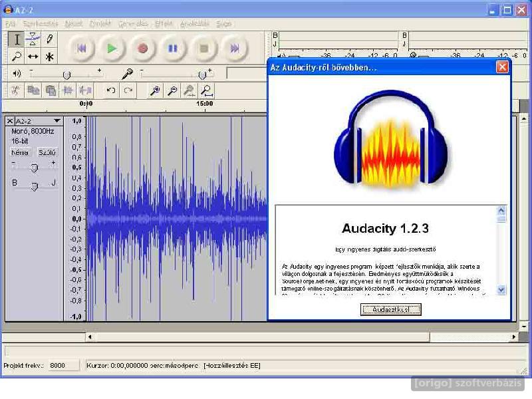This screenshot has height=399, width=532.
Task: Click the Audacity headphones logo
Action: (x=391, y=138)
